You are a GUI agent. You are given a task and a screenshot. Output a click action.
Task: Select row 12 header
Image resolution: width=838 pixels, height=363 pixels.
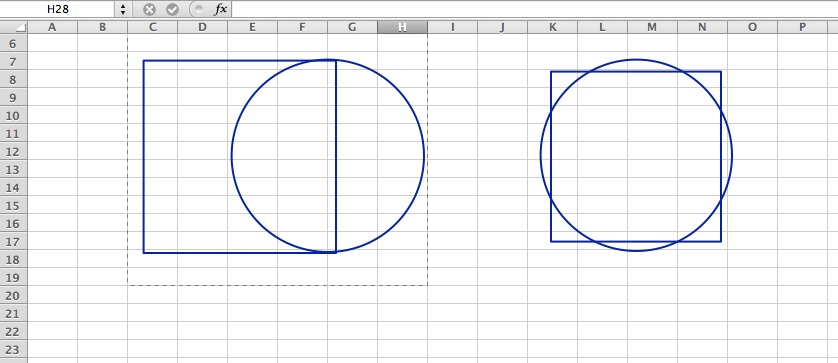pos(13,151)
